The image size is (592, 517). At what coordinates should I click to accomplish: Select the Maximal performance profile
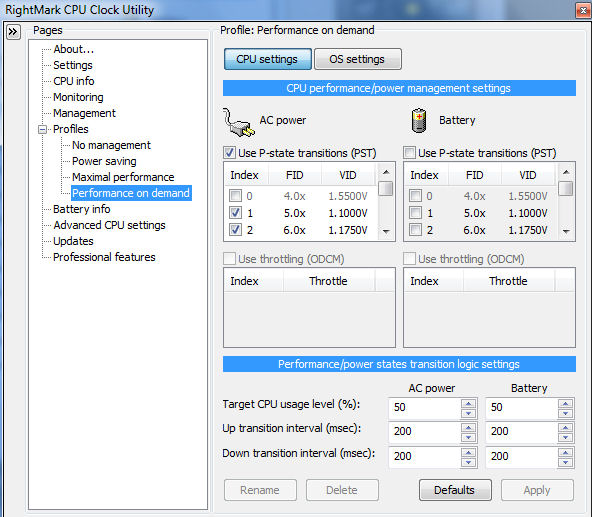coord(123,177)
